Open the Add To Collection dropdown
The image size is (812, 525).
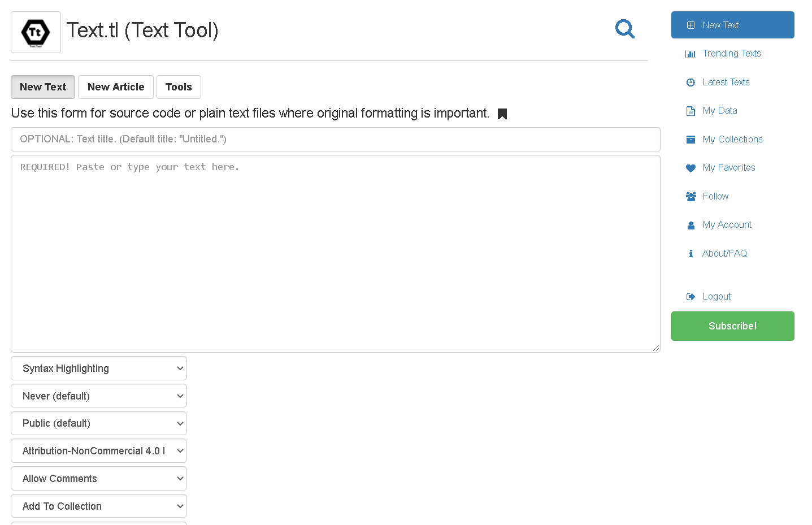coord(99,506)
